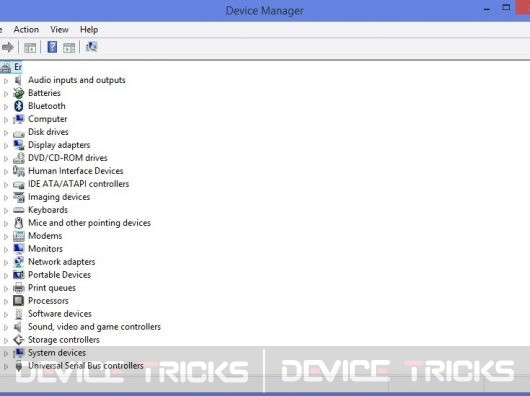
Task: Select the 'IDE ATA/ATAPI controllers' label
Action: coord(78,184)
